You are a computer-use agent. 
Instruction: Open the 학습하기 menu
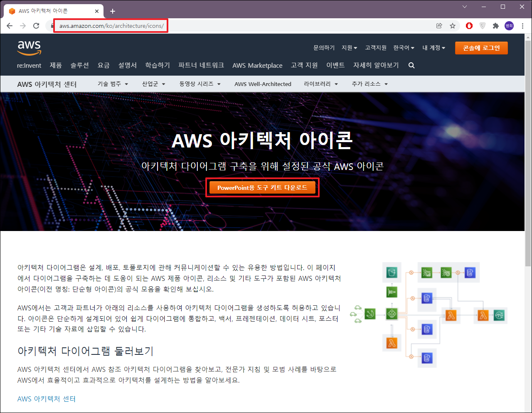[158, 65]
